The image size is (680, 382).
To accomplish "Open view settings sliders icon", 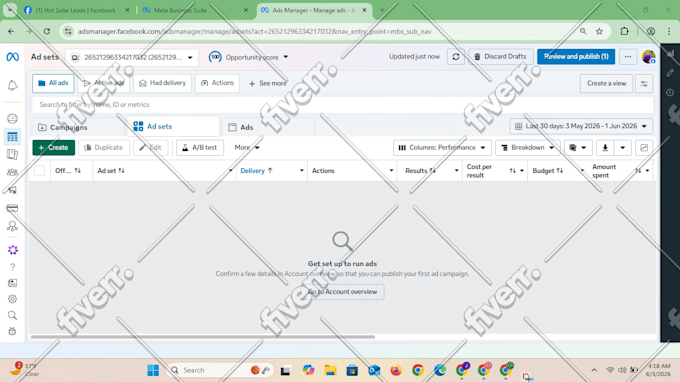I will (644, 84).
